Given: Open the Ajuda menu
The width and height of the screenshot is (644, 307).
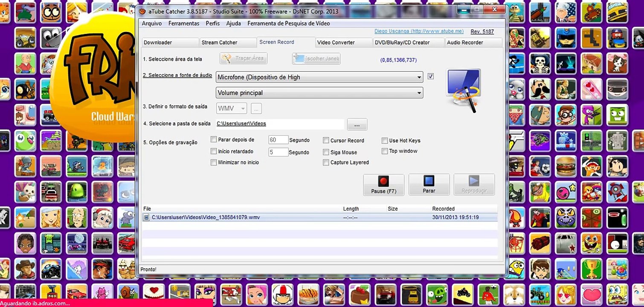Looking at the screenshot, I should tap(234, 23).
